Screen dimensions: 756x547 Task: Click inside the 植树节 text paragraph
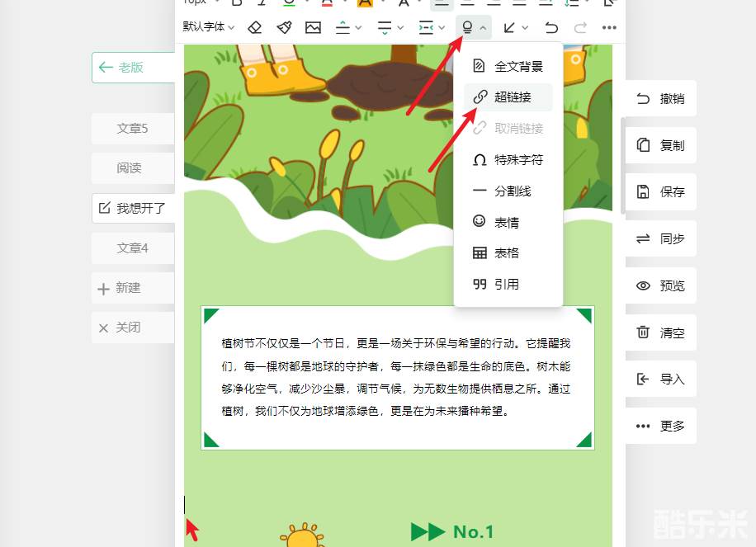coord(396,377)
